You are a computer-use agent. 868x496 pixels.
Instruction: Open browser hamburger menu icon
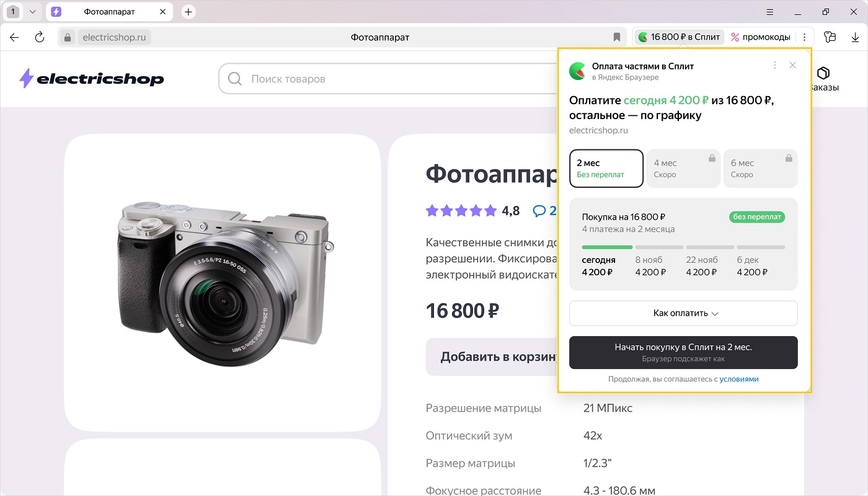[x=769, y=12]
